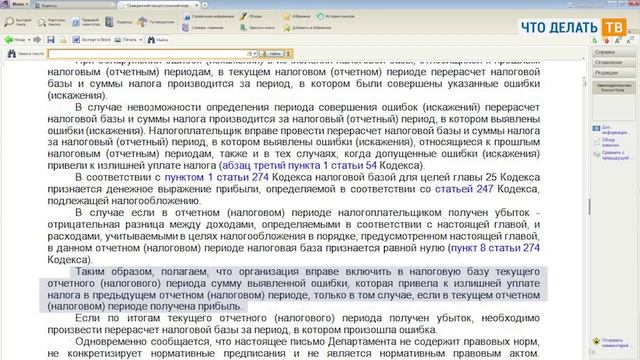This screenshot has width=640, height=360.
Task: Follow link статьей 247
Action: (x=464, y=189)
